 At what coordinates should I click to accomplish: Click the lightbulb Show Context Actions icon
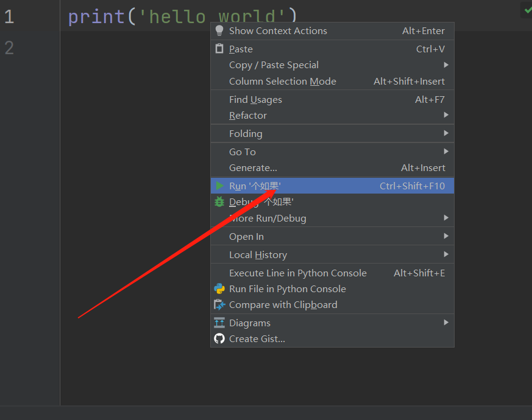tap(219, 30)
